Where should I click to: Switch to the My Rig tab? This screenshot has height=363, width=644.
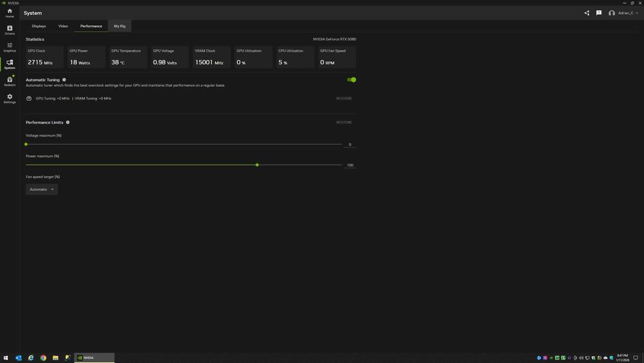pyautogui.click(x=120, y=26)
